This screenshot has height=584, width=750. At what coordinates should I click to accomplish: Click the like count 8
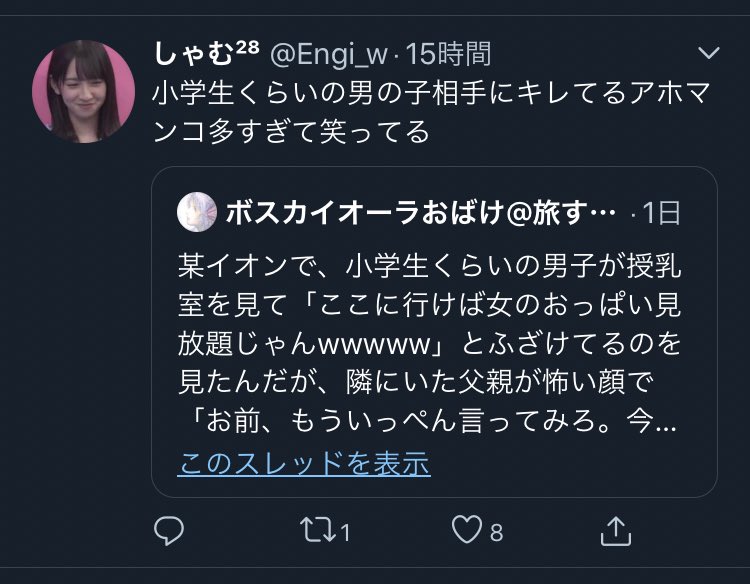click(496, 532)
